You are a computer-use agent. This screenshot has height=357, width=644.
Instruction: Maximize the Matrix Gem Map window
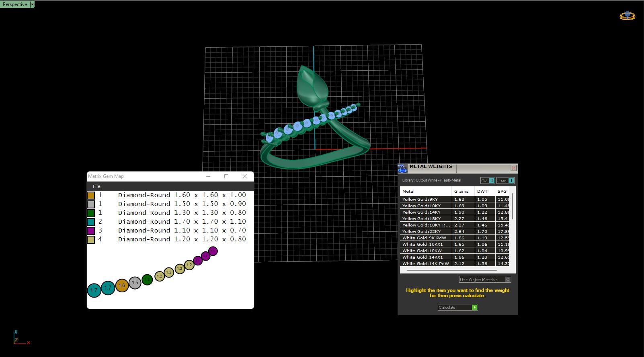(226, 176)
